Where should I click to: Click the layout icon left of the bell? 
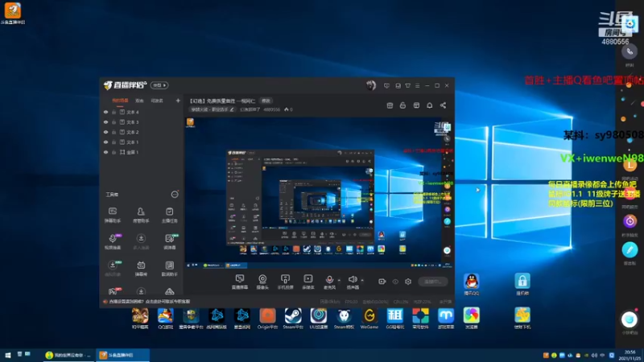(416, 105)
